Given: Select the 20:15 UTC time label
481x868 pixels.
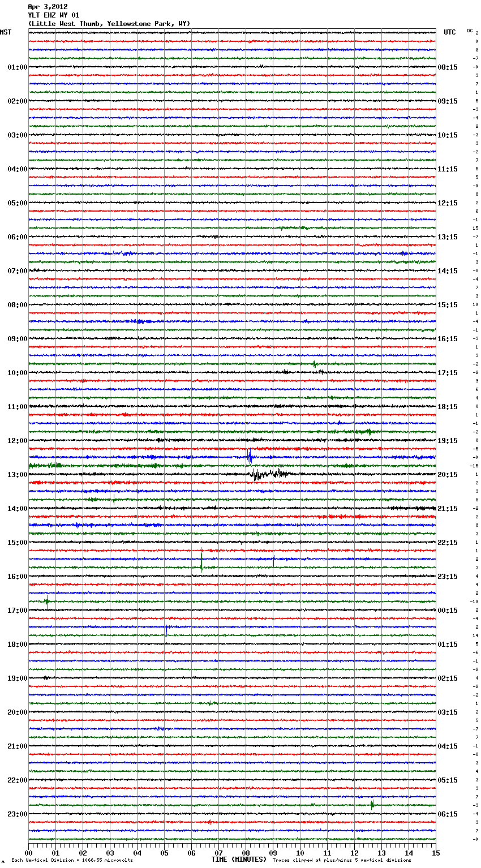Looking at the screenshot, I should pyautogui.click(x=448, y=475).
